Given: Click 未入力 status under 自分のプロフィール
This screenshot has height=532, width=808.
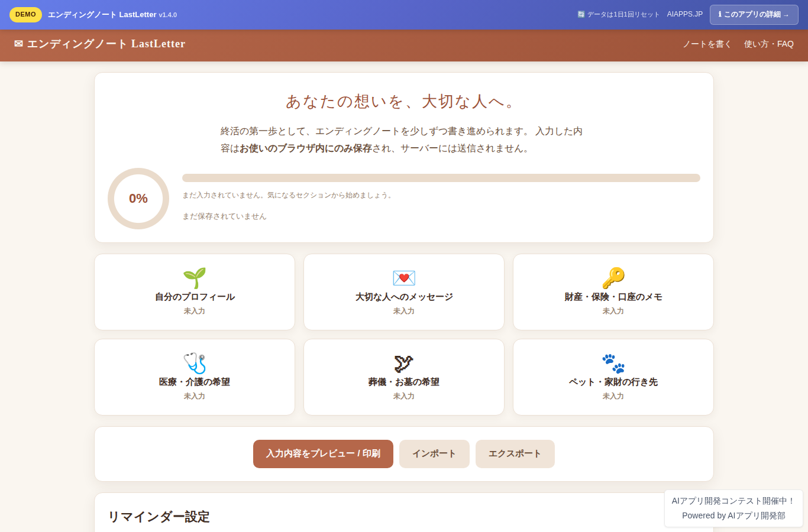Looking at the screenshot, I should pyautogui.click(x=195, y=311).
